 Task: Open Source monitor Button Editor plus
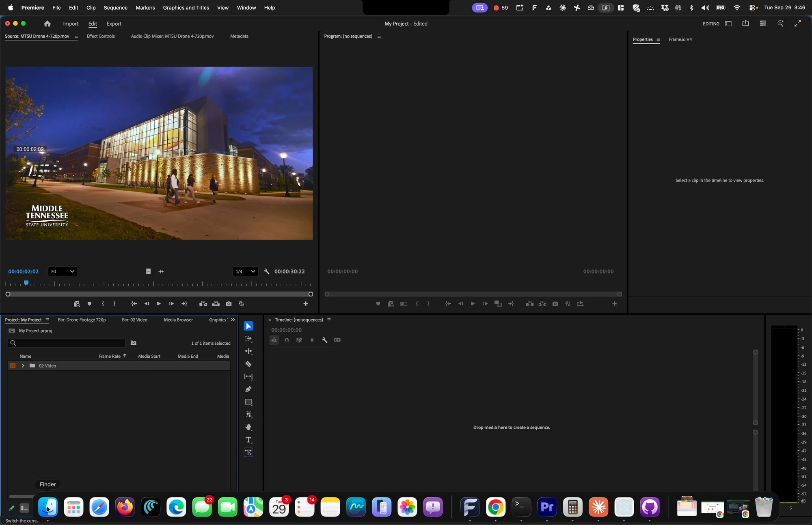[306, 304]
